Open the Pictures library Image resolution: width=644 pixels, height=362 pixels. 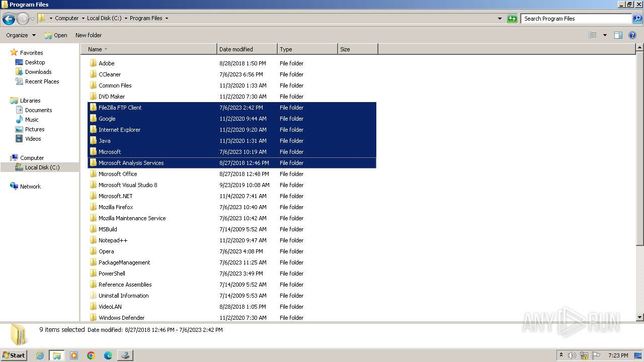[35, 129]
